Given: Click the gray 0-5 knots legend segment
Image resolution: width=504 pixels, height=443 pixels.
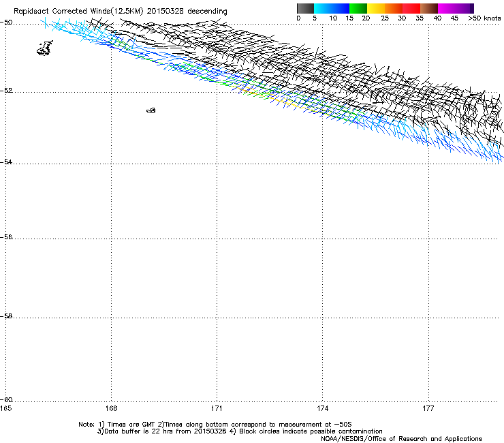Looking at the screenshot, I should pos(305,8).
